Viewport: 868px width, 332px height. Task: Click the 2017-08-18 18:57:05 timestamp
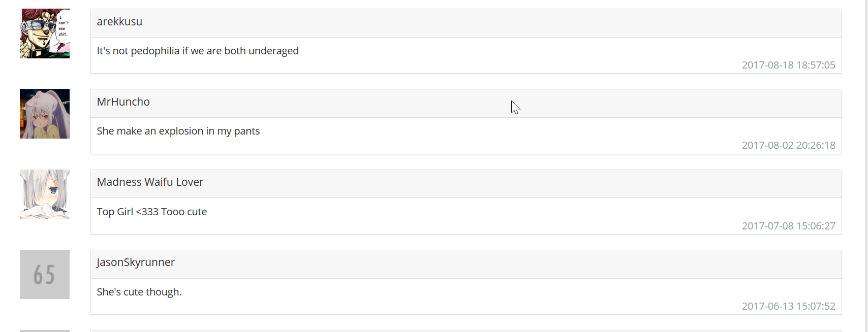pos(788,65)
